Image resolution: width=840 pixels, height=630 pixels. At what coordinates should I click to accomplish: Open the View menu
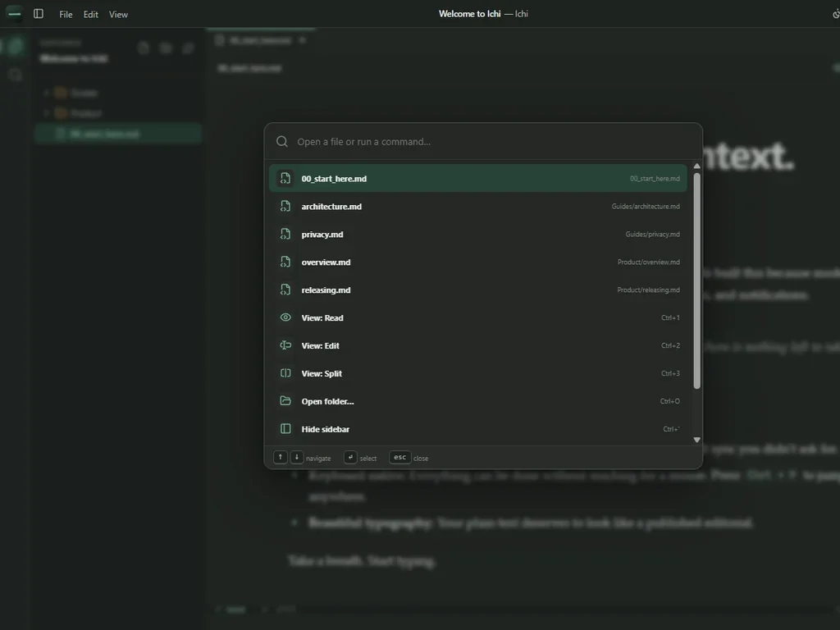point(118,15)
